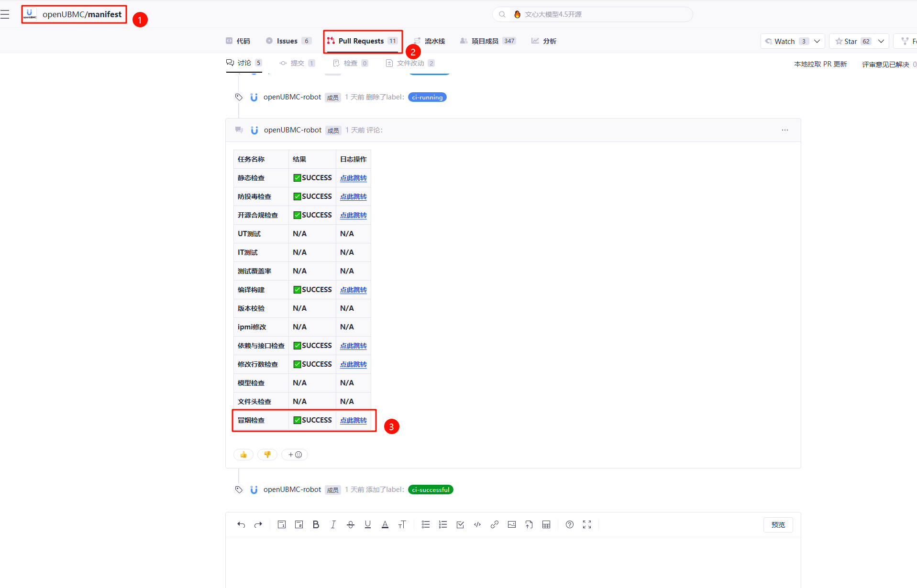Redo the last editor action
The height and width of the screenshot is (588, 917).
click(258, 525)
